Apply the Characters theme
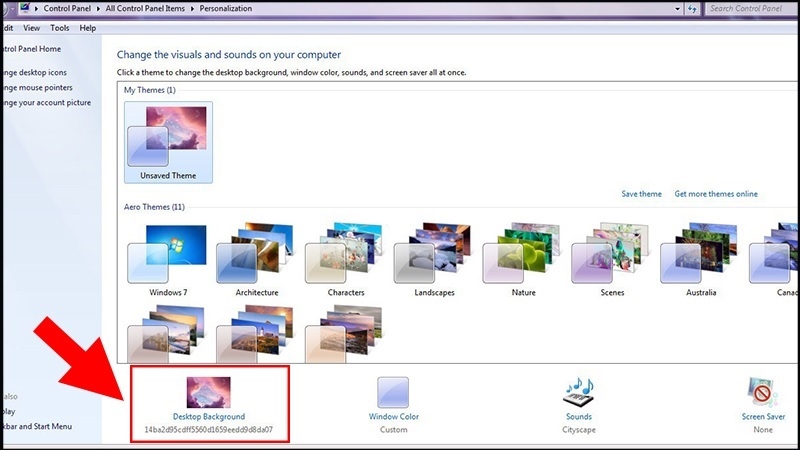This screenshot has width=800, height=450. [345, 252]
